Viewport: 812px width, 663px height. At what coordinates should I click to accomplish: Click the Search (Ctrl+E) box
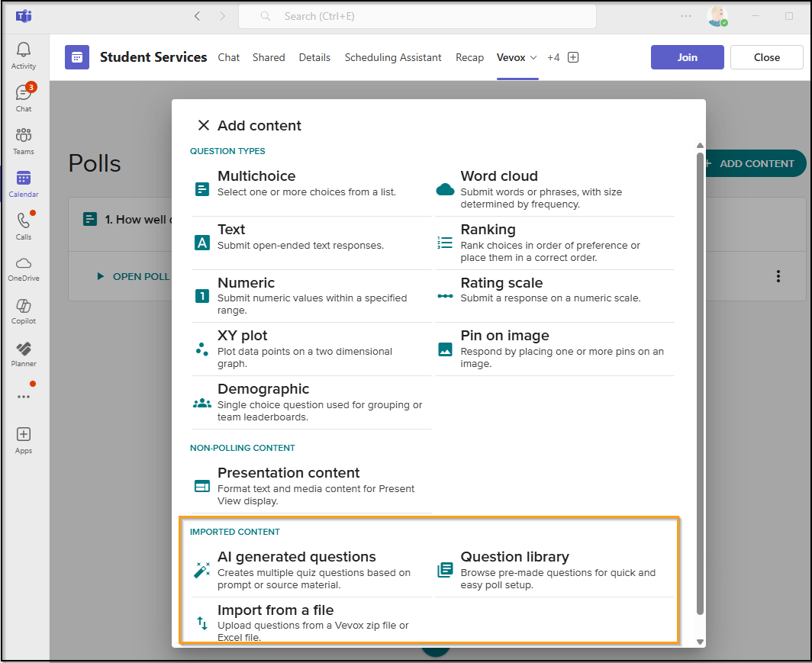coord(417,16)
